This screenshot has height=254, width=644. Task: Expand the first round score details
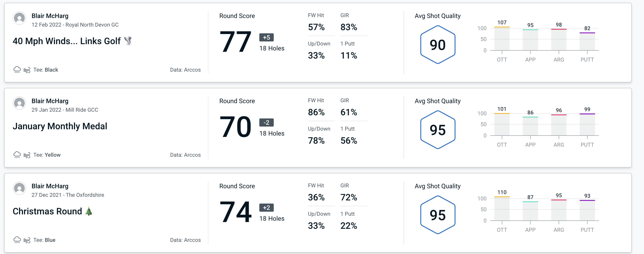[236, 41]
